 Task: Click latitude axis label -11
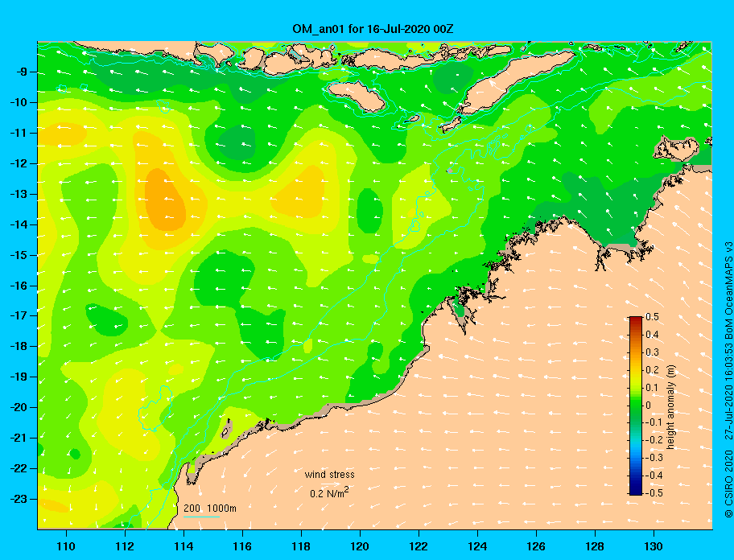pyautogui.click(x=19, y=133)
